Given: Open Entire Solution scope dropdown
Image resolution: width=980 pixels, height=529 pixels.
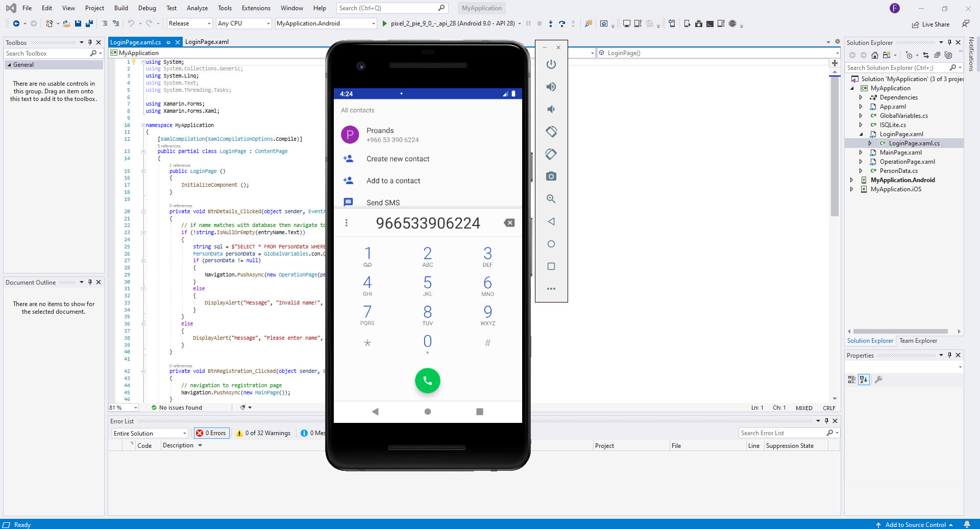Looking at the screenshot, I should [x=150, y=433].
